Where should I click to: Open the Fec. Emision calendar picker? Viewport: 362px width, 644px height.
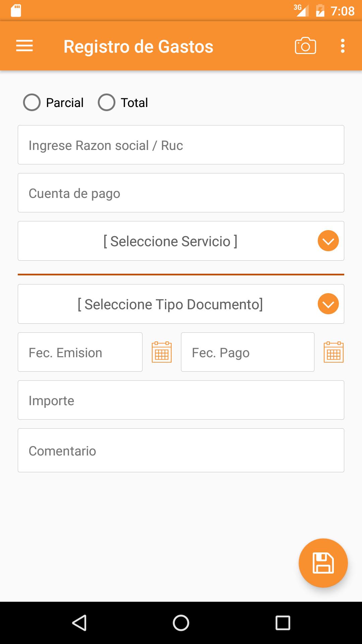162,352
